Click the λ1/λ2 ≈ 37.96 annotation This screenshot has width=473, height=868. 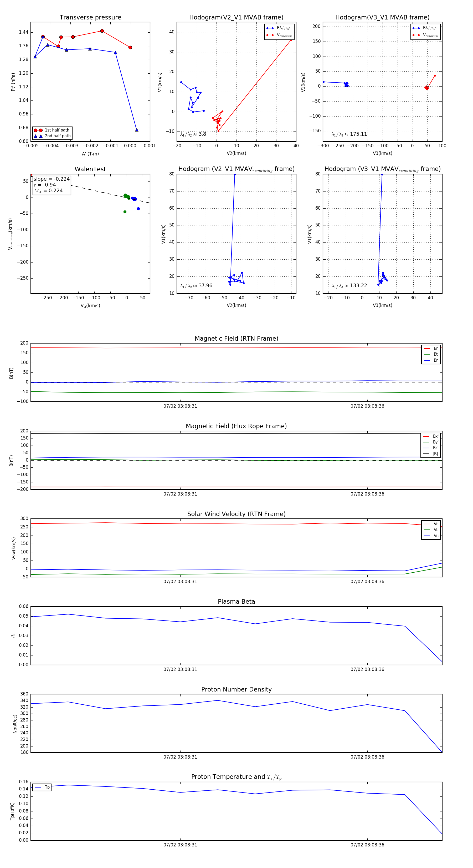point(196,286)
